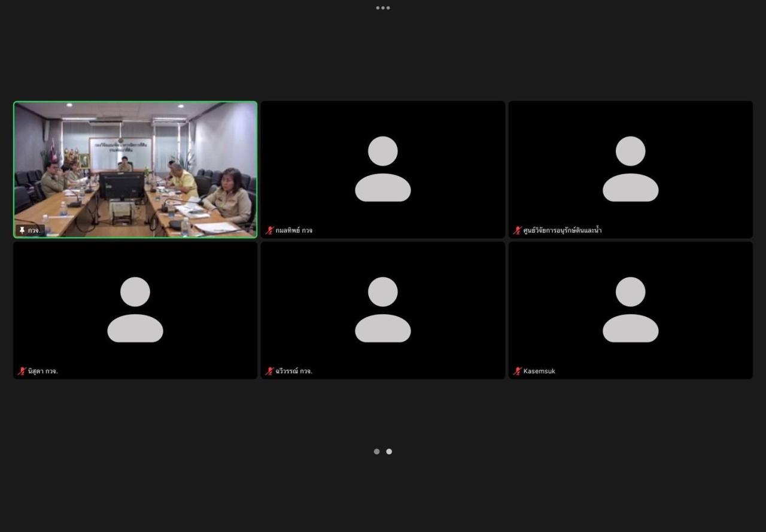The width and height of the screenshot is (766, 532).
Task: Click muted mic icon beside ฉวีวรรณ์ กวจ.
Action: [x=270, y=371]
